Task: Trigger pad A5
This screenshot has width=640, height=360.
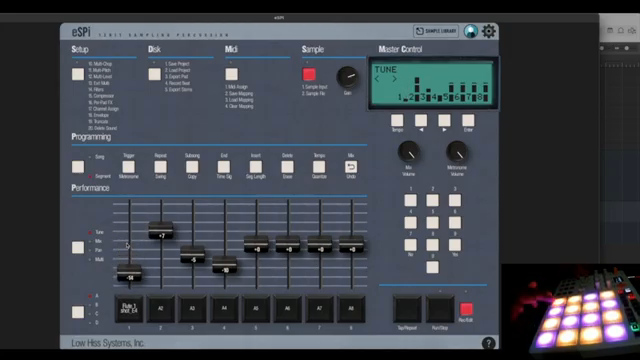Action: tap(256, 309)
